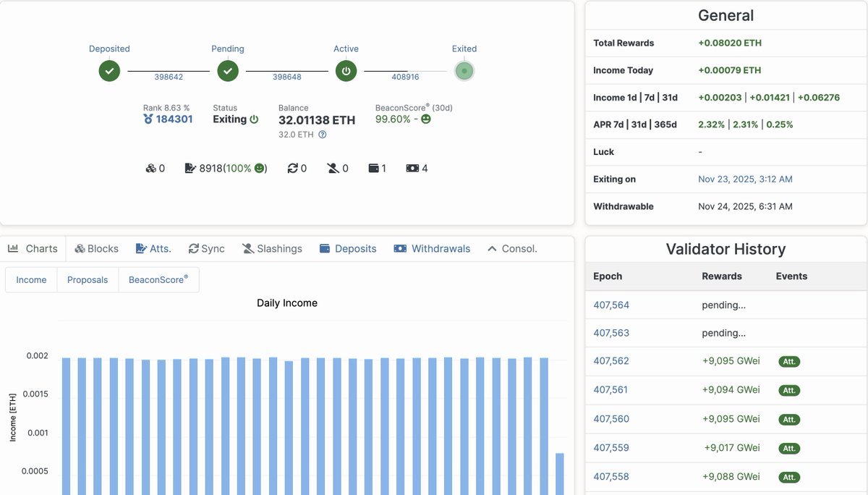Click the APR values 2.32% | 2.31% | 0.25%
This screenshot has height=495, width=868.
coord(746,124)
